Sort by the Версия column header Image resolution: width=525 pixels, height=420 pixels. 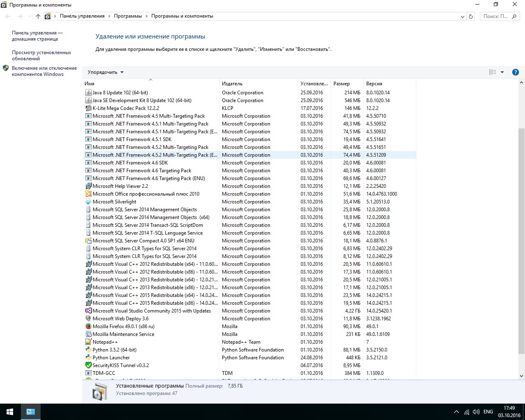tap(390, 84)
